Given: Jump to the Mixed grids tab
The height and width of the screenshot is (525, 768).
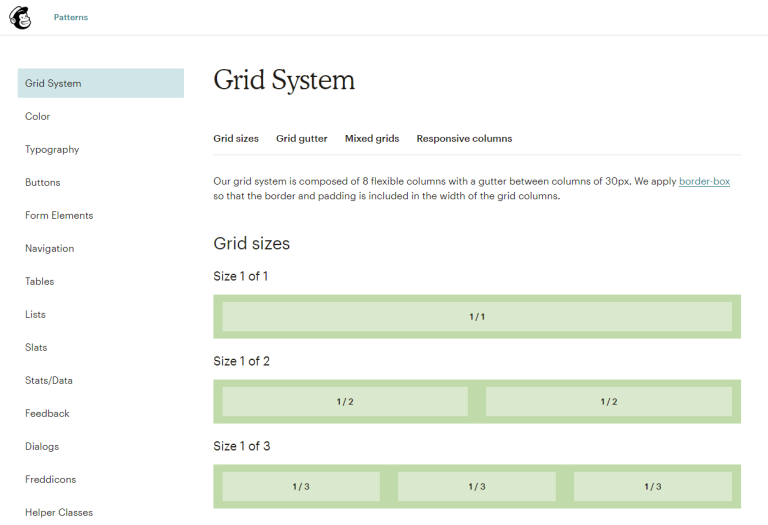Looking at the screenshot, I should click(x=372, y=139).
